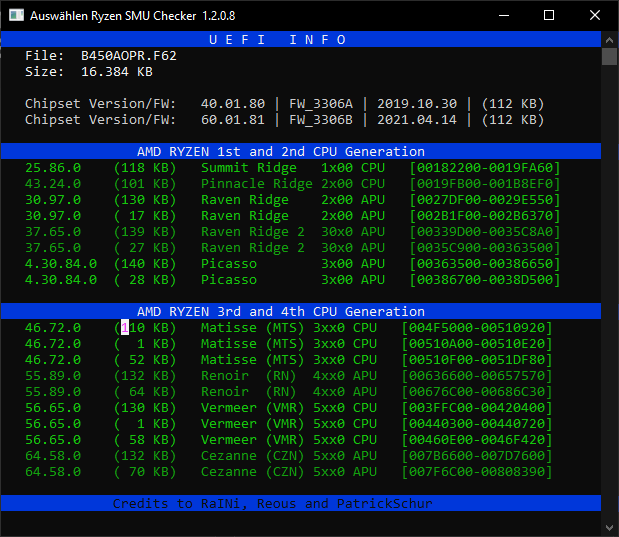Click address range 00460E00-0046F420
This screenshot has height=537, width=619.
[x=477, y=439]
